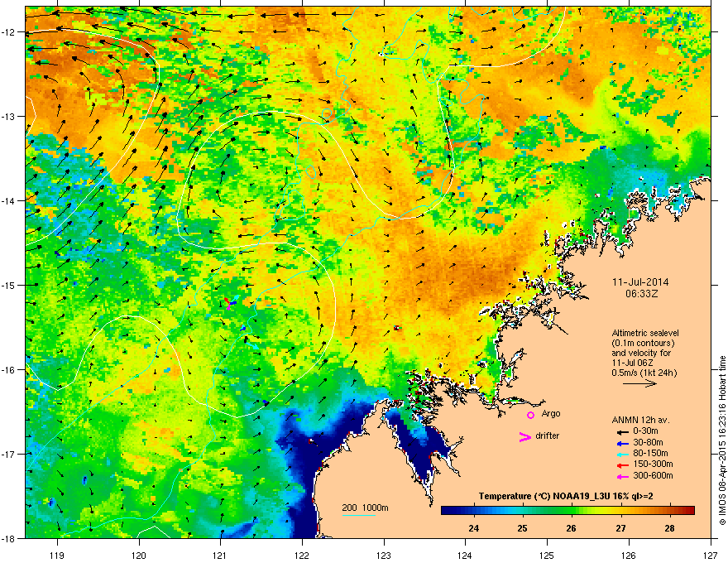Click the red 150-300m arrow legend icon
Viewport: 728px width, 563px height.
click(623, 464)
